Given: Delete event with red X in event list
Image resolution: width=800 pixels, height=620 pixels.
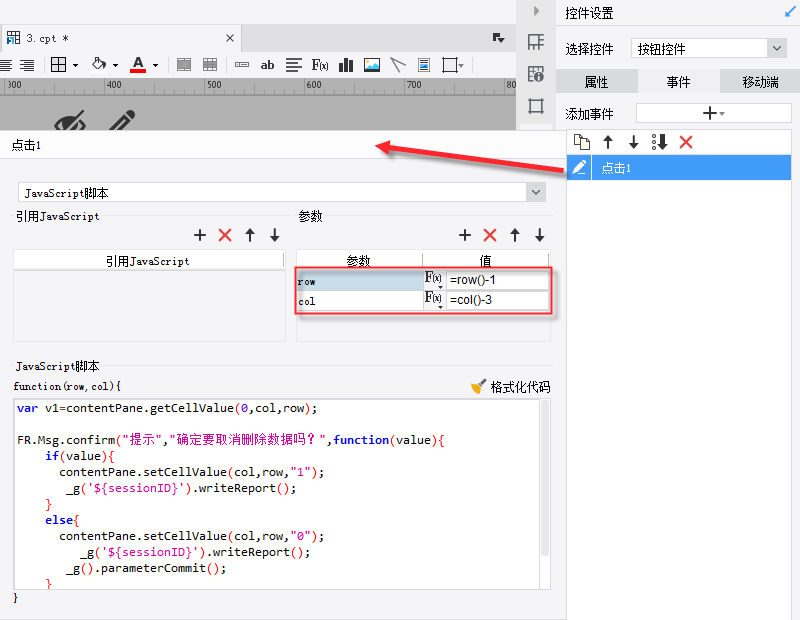Looking at the screenshot, I should click(686, 142).
